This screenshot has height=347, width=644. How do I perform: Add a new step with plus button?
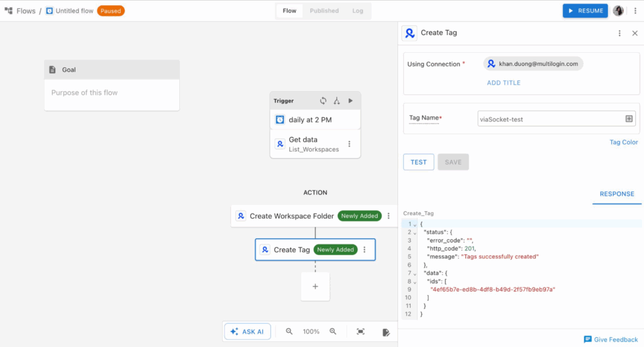tap(315, 287)
